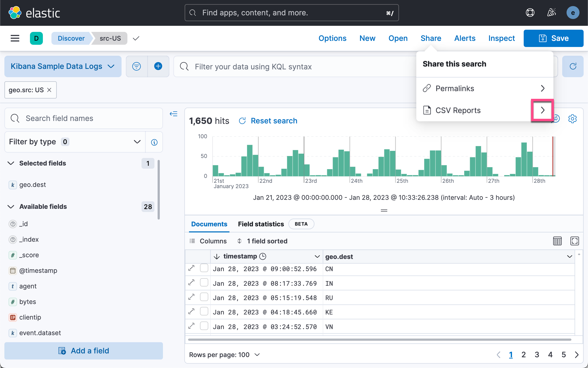Open chart settings gear icon
The height and width of the screenshot is (368, 588).
point(572,119)
